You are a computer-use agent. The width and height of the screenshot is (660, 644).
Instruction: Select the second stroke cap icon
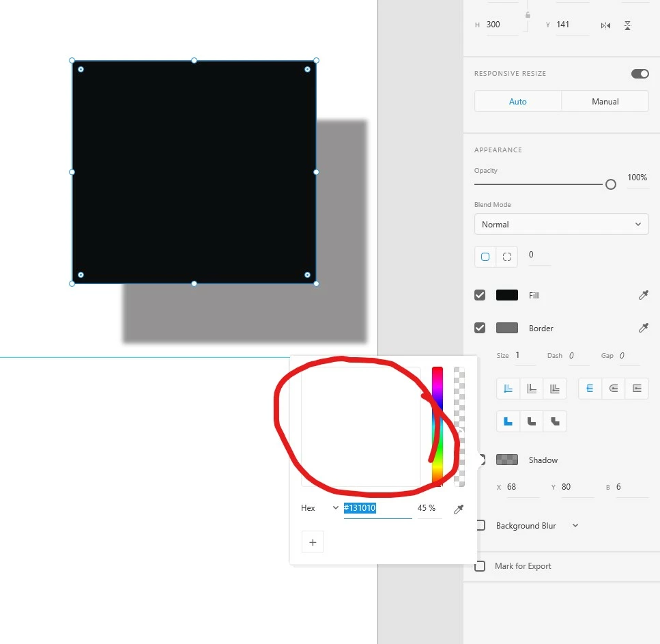[x=614, y=389]
